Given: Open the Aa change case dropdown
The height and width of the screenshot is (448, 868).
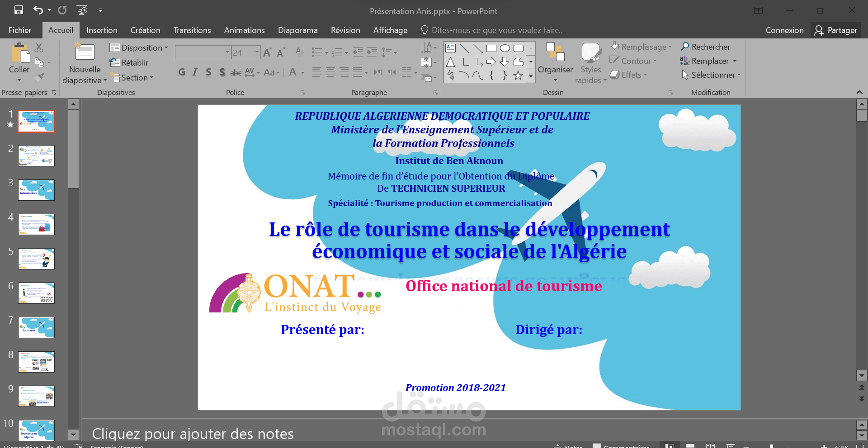Looking at the screenshot, I should (272, 72).
